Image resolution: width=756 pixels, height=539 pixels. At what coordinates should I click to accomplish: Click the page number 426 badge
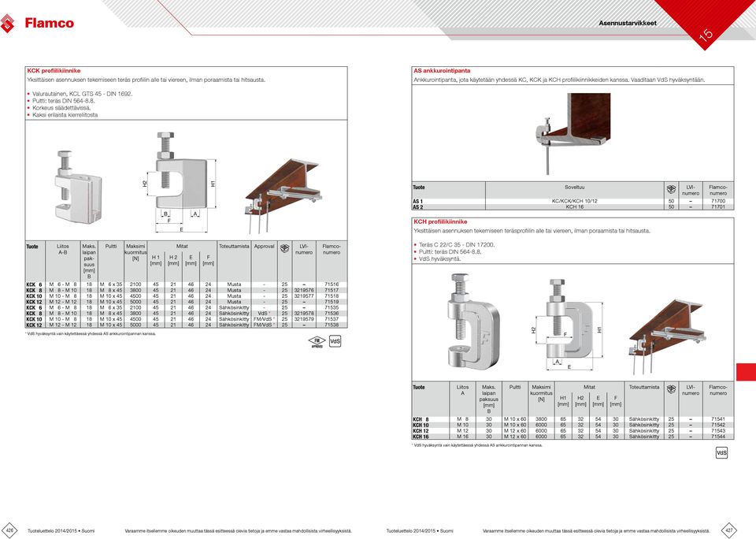point(9,530)
